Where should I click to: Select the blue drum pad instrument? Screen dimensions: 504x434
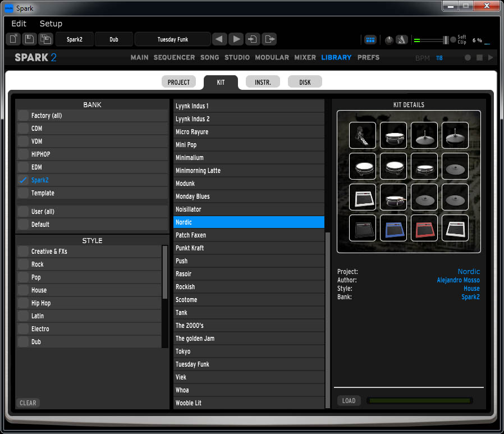tap(393, 228)
